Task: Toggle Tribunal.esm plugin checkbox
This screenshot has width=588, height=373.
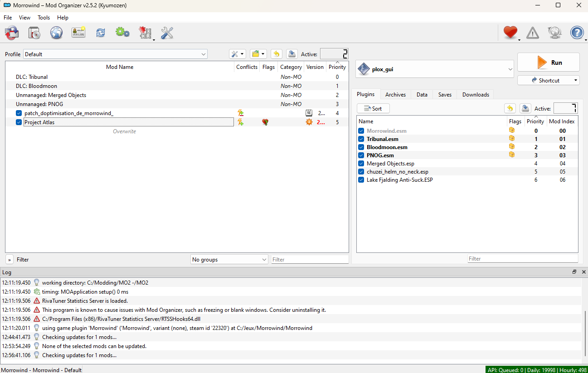Action: pos(361,139)
